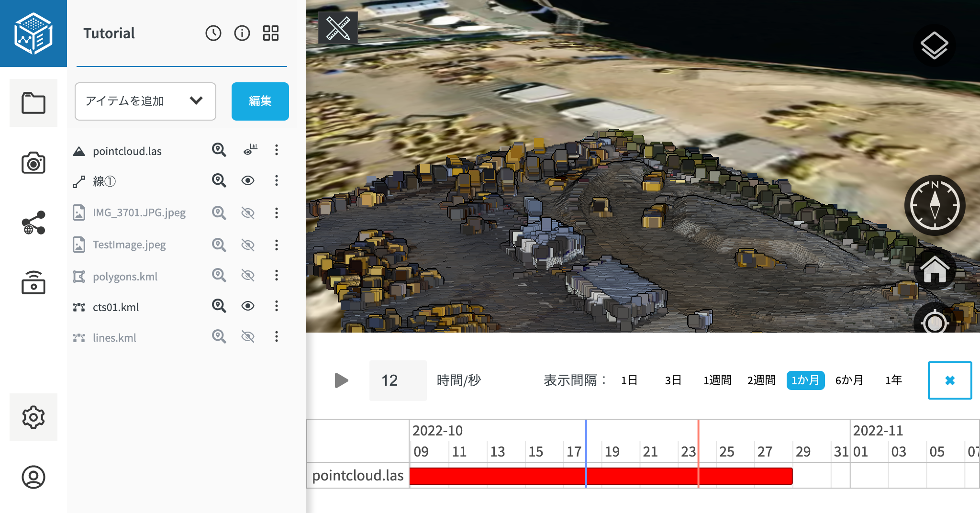Close the timeline panel with X button
Image resolution: width=980 pixels, height=513 pixels.
click(950, 380)
